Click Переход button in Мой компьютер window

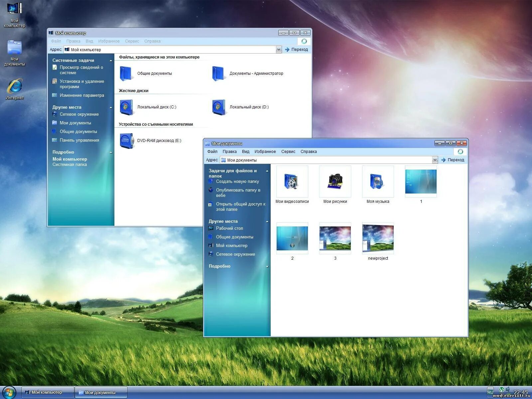point(296,50)
